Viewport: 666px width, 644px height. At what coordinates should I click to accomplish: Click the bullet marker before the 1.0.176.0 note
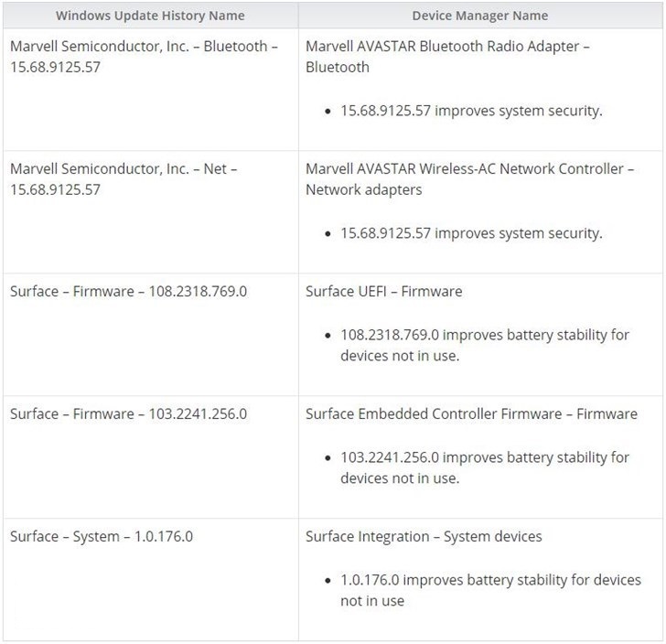pyautogui.click(x=328, y=581)
